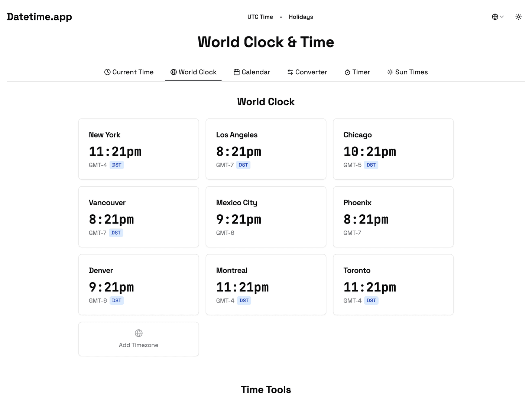The width and height of the screenshot is (532, 401).
Task: Click Montreal's GMT-4 label
Action: tap(225, 301)
